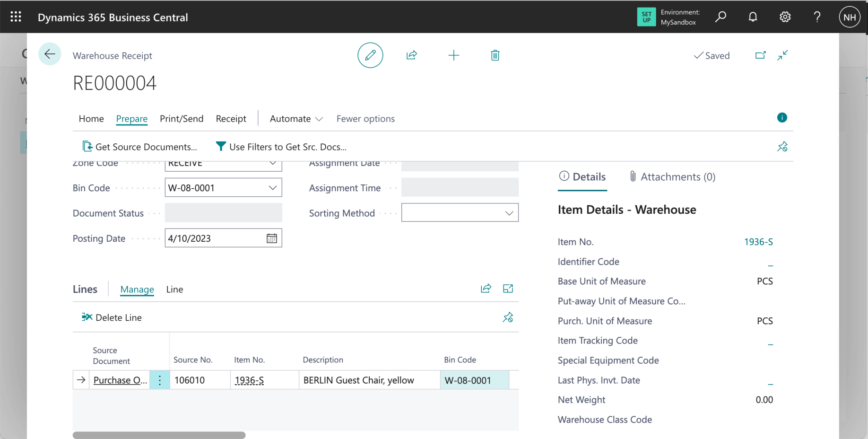Delete the receipt with trash icon
This screenshot has width=868, height=439.
[495, 55]
